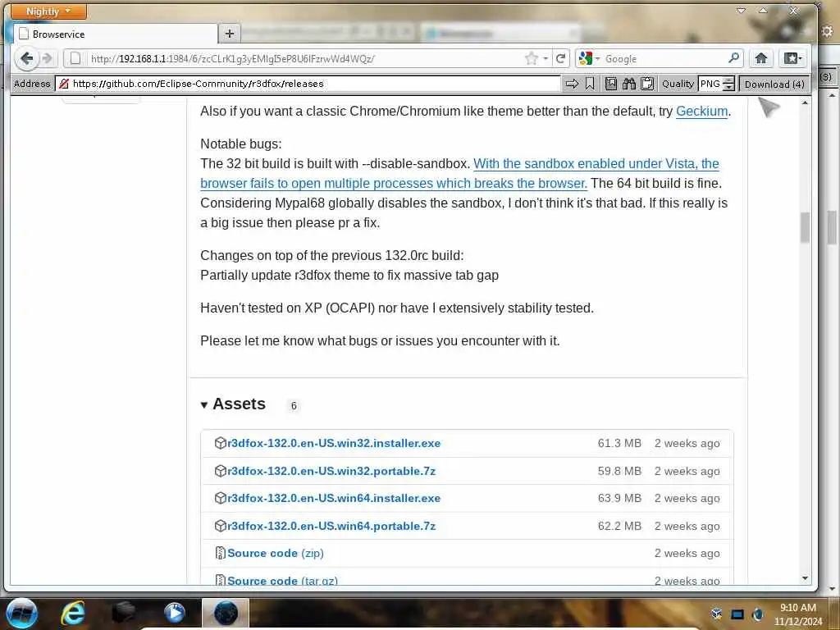
Task: Download r3dfox-132.0.en-US.win64.portable.7z
Action: click(331, 526)
